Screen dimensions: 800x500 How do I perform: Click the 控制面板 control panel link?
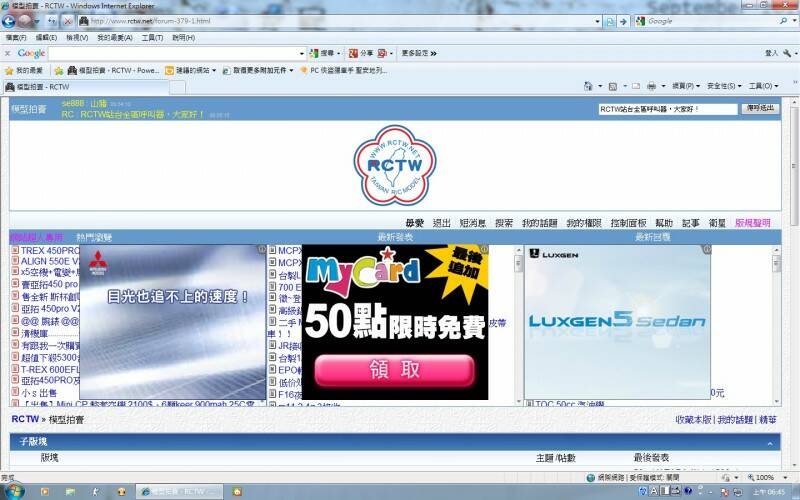[629, 223]
